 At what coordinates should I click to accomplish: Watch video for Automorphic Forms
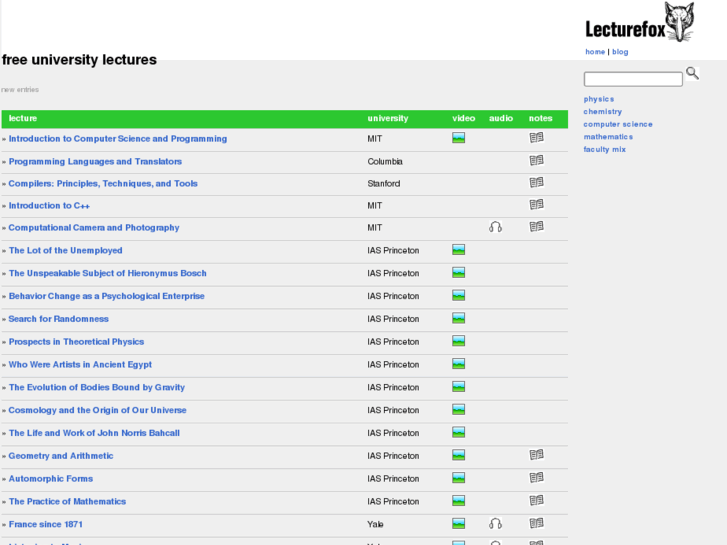tap(458, 478)
